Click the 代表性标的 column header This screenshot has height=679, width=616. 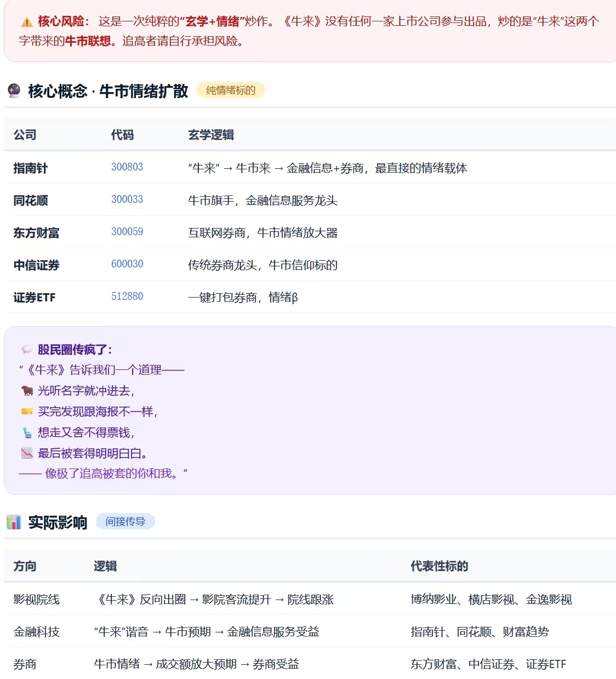pos(440,566)
